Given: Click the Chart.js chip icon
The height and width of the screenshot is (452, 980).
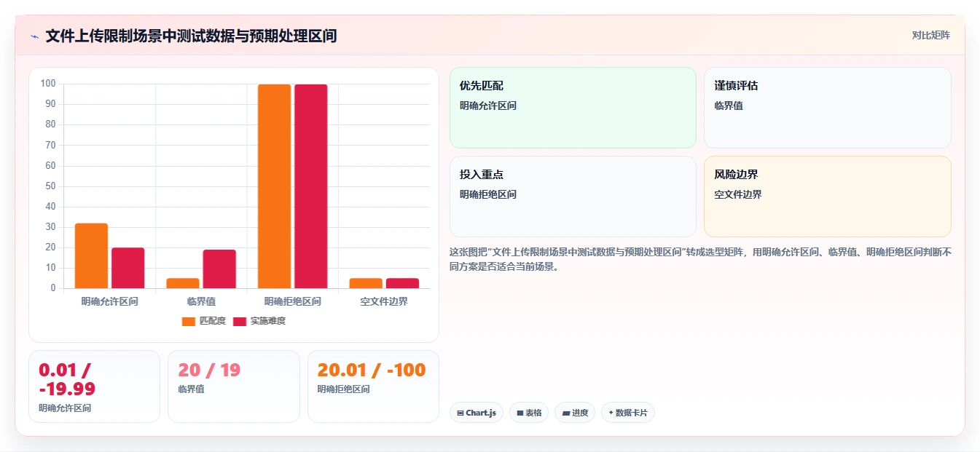Looking at the screenshot, I should point(460,413).
